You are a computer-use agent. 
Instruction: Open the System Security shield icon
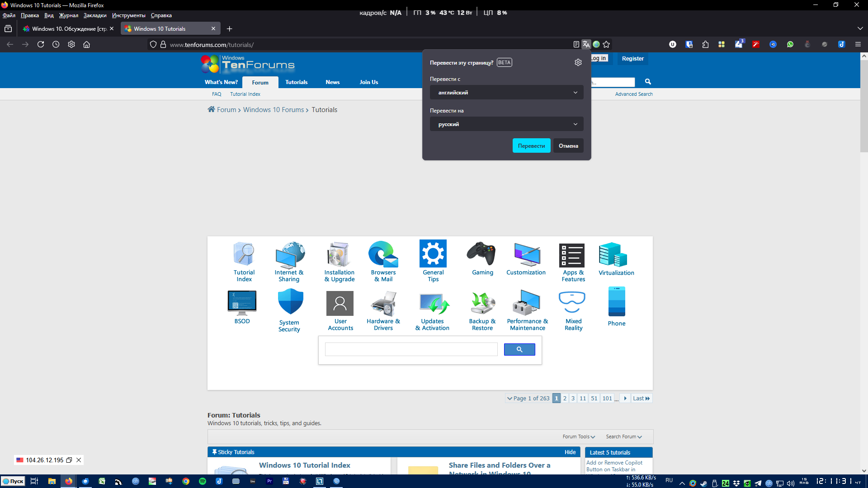(290, 302)
